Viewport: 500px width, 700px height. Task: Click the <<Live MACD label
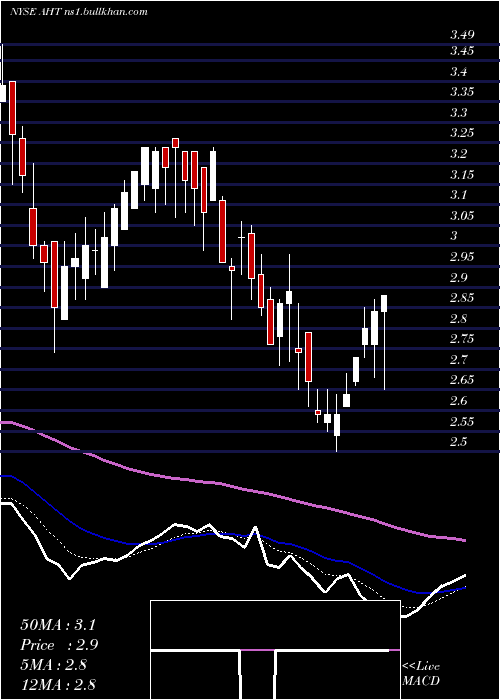[x=421, y=674]
